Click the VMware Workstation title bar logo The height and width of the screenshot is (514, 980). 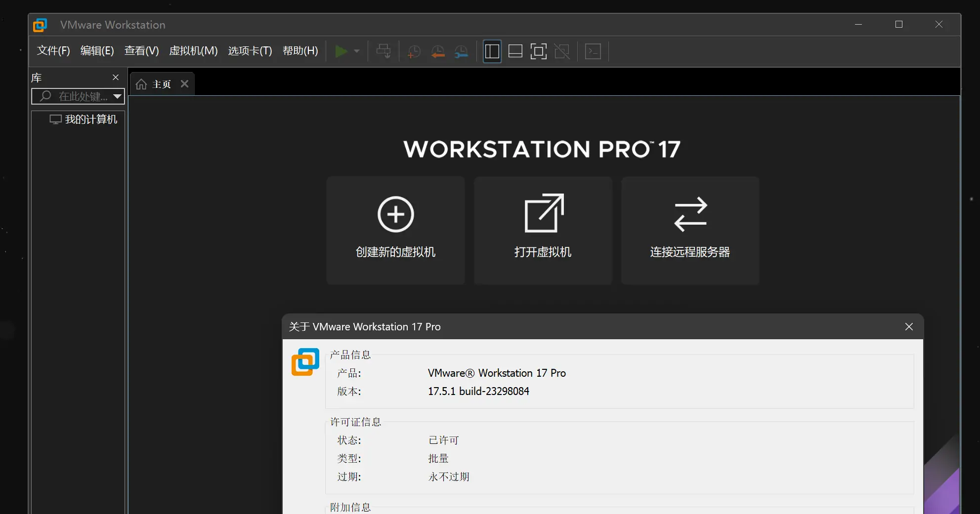(x=40, y=25)
